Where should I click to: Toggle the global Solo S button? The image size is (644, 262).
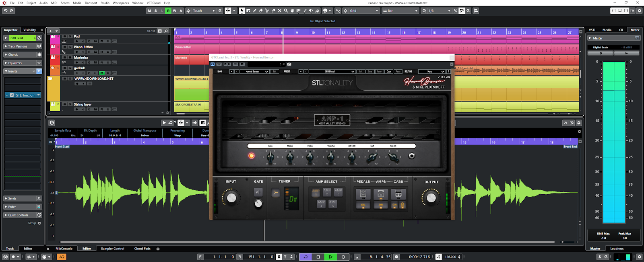pyautogui.click(x=156, y=10)
